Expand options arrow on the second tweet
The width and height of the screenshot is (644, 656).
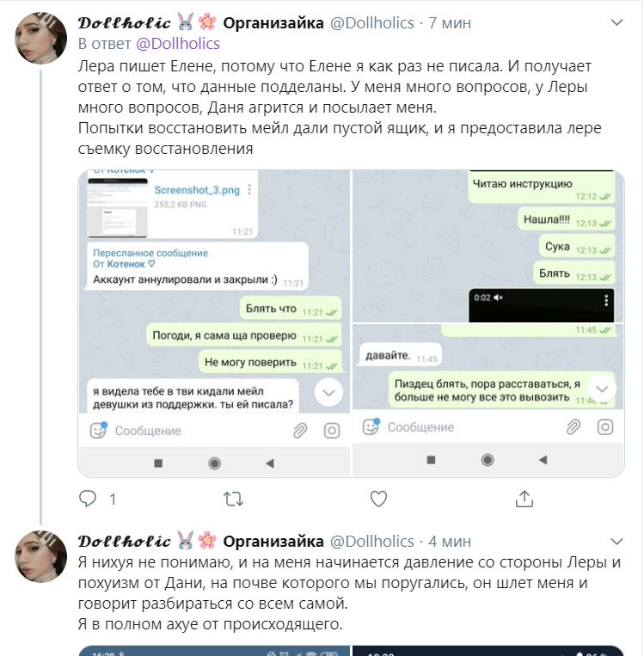click(x=616, y=542)
